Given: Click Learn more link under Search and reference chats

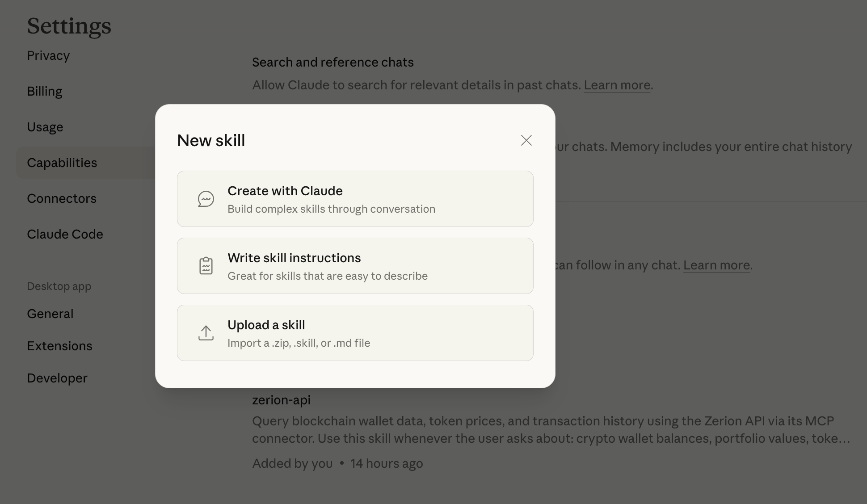Looking at the screenshot, I should [x=617, y=85].
